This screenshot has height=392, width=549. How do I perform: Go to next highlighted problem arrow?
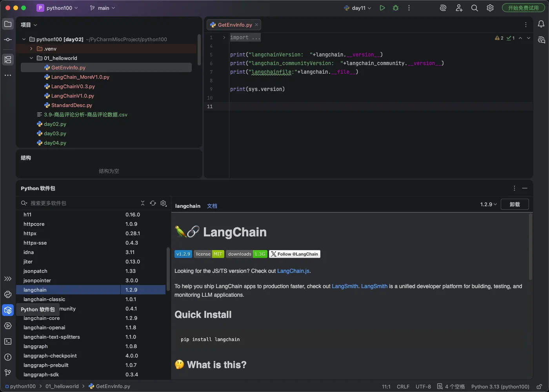pyautogui.click(x=529, y=38)
